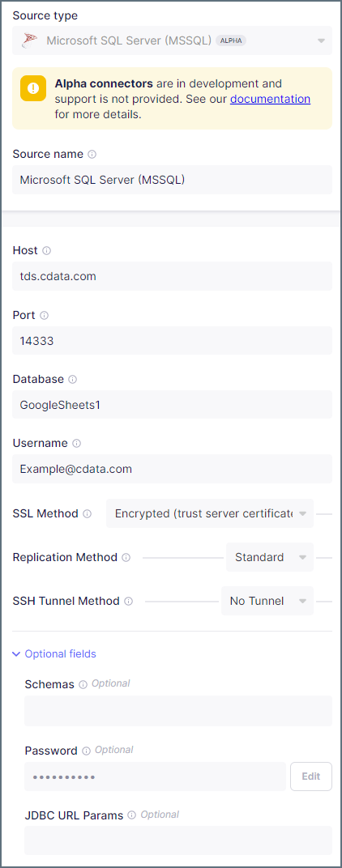Click the empty Schemas input field
Screen dimensions: 342x868
[178, 711]
